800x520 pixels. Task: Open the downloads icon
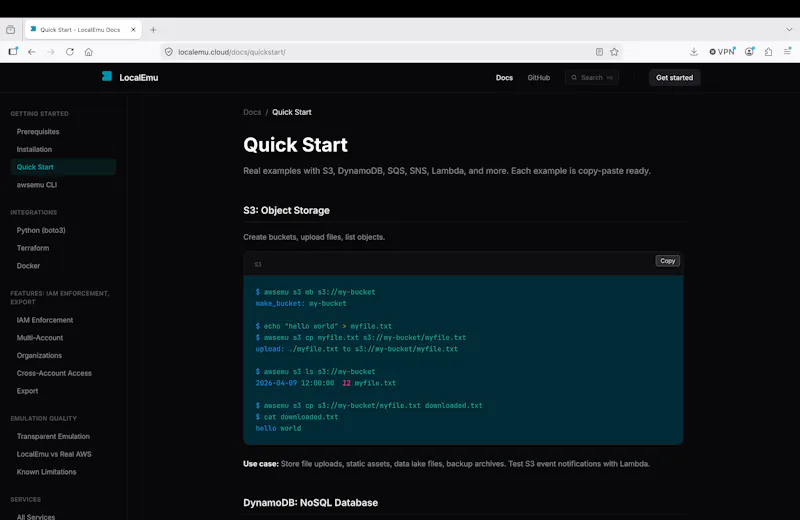click(694, 52)
